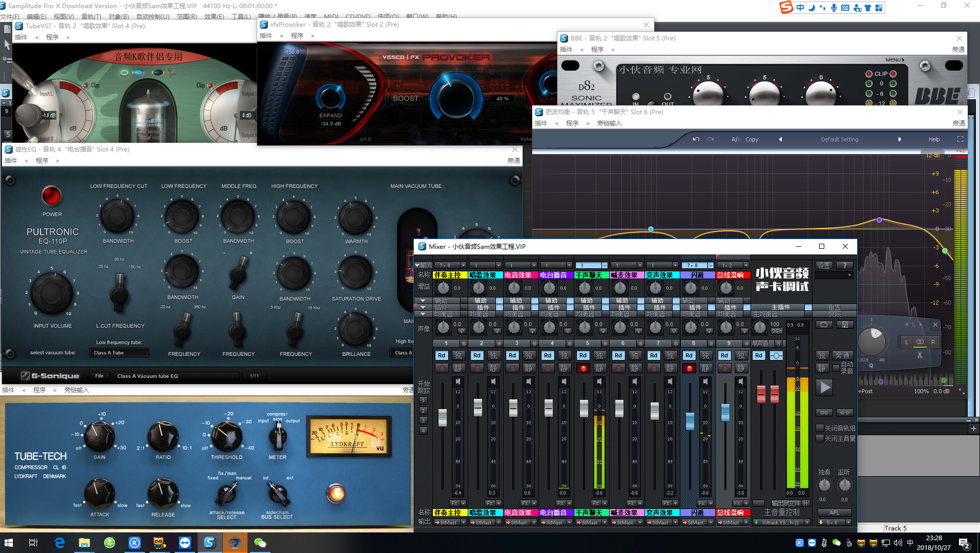Open the 程序 menu in the vfxProvoker window
This screenshot has height=553, width=980.
pyautogui.click(x=297, y=36)
